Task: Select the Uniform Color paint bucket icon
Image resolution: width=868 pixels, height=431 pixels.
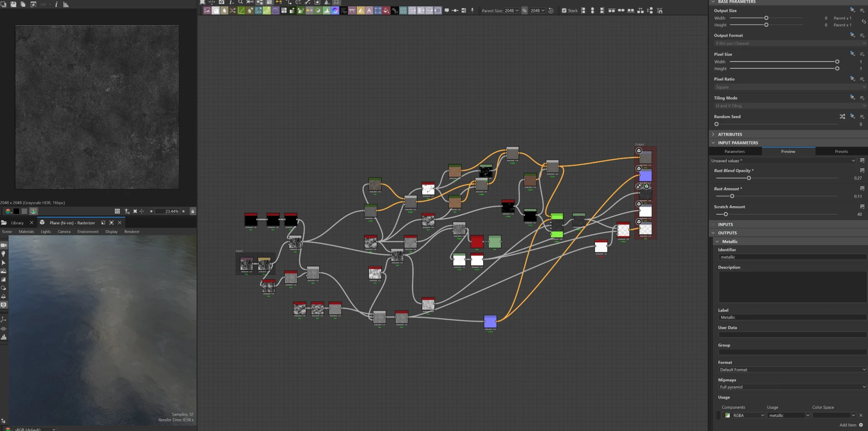Action: pos(386,10)
